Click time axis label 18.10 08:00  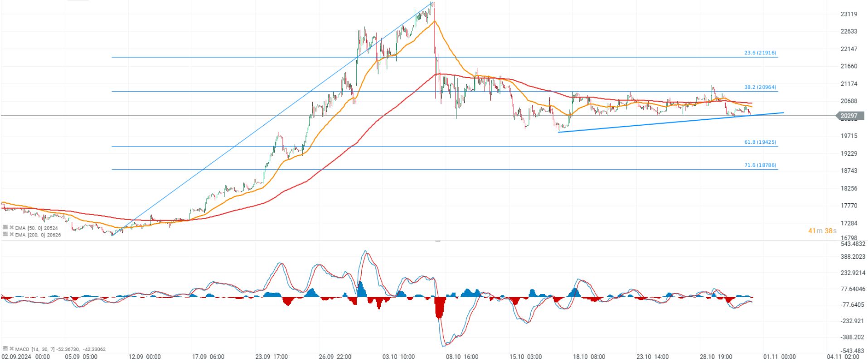[589, 357]
